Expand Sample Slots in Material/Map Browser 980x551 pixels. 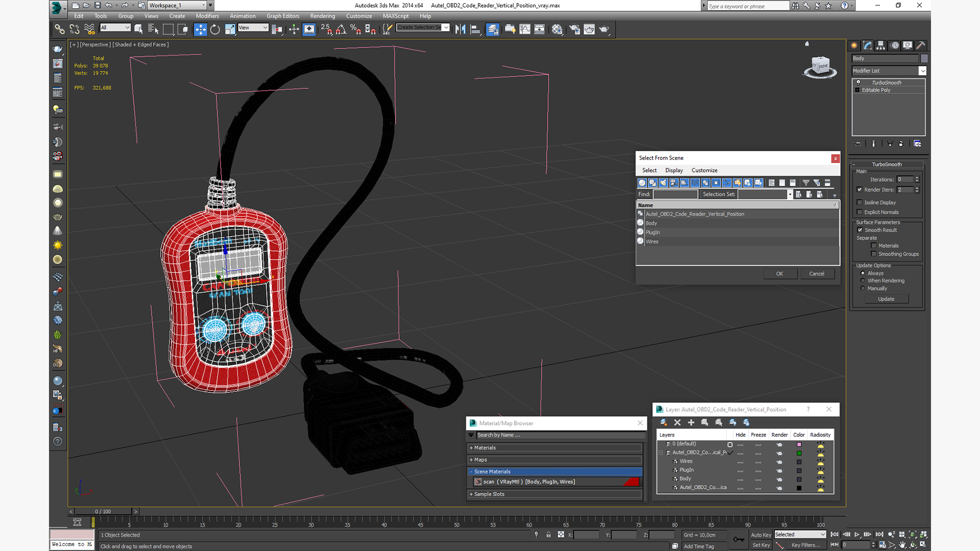[x=554, y=494]
